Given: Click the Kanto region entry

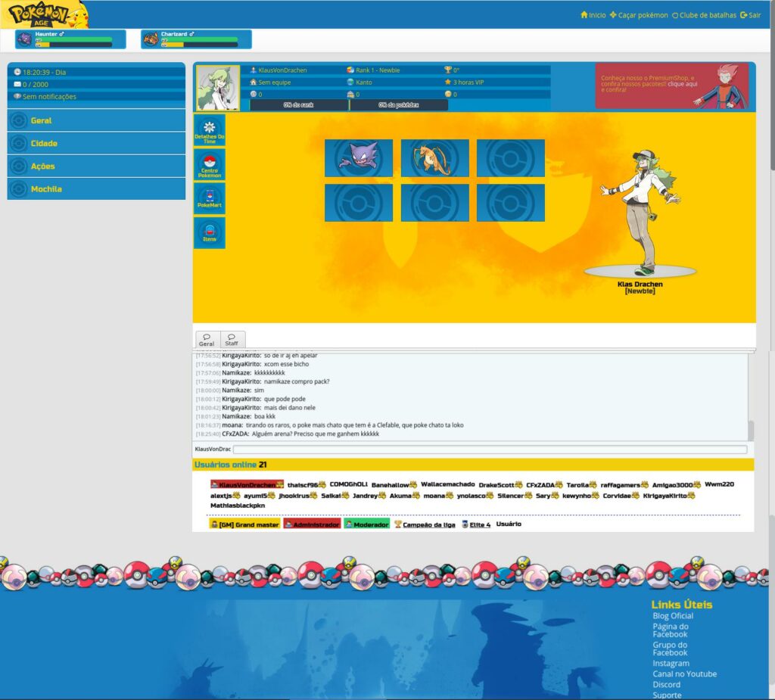Looking at the screenshot, I should coord(359,82).
